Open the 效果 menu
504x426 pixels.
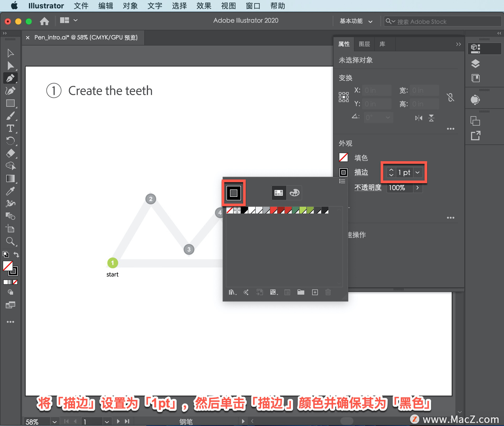point(204,6)
